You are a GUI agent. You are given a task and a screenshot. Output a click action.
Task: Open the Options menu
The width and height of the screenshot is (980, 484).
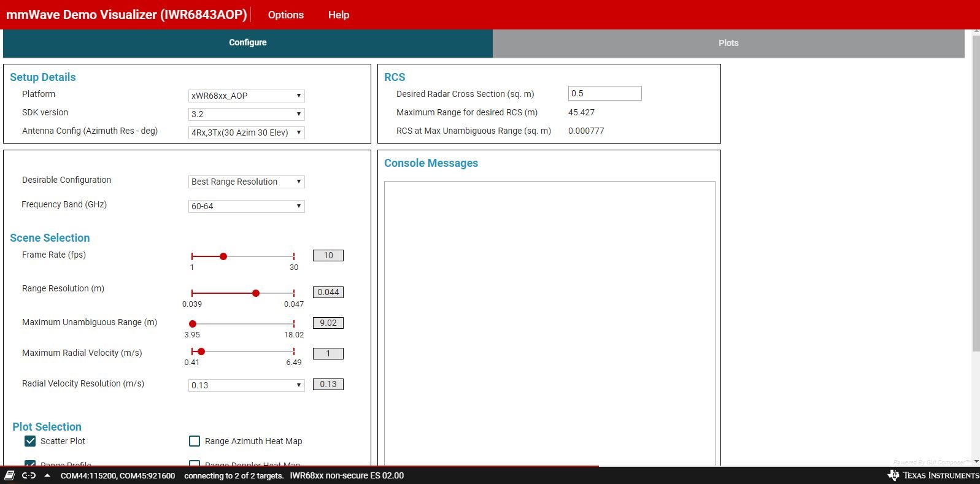coord(286,15)
